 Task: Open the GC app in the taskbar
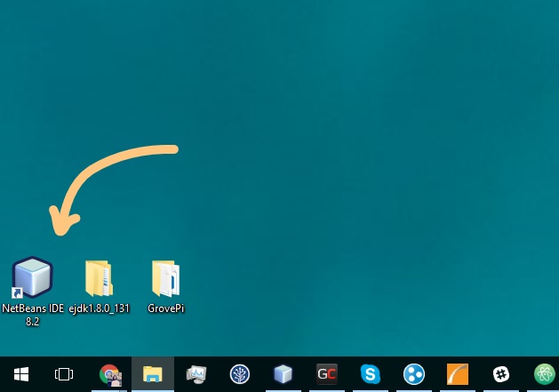click(326, 374)
